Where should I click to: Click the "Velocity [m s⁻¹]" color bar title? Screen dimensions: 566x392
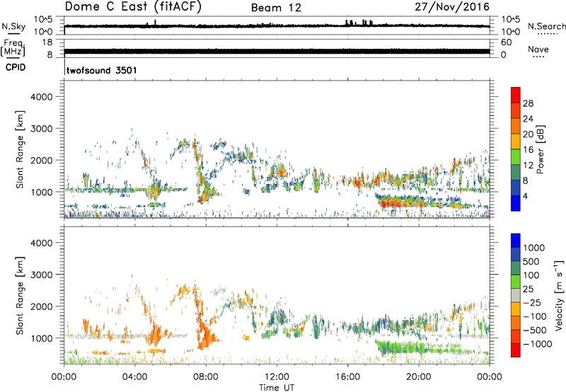pos(559,296)
